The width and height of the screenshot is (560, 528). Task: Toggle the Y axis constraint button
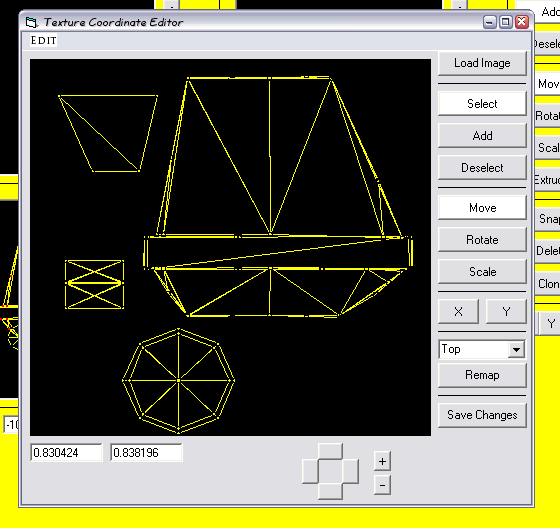pyautogui.click(x=506, y=312)
